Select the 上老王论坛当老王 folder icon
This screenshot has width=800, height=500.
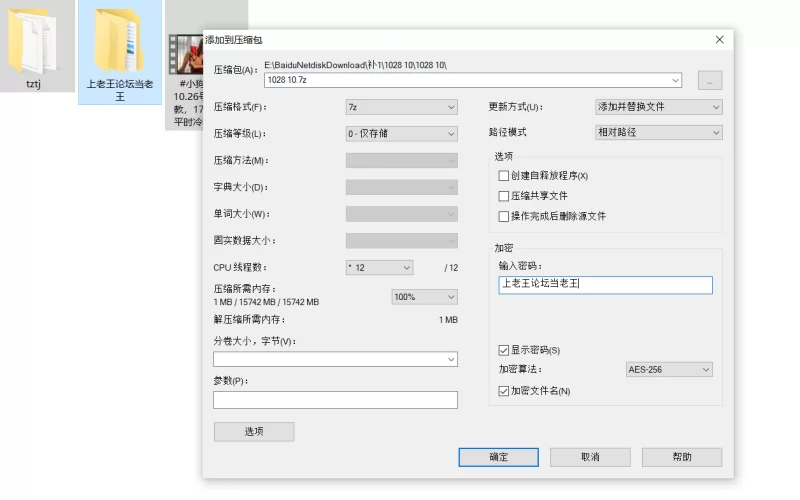point(119,41)
